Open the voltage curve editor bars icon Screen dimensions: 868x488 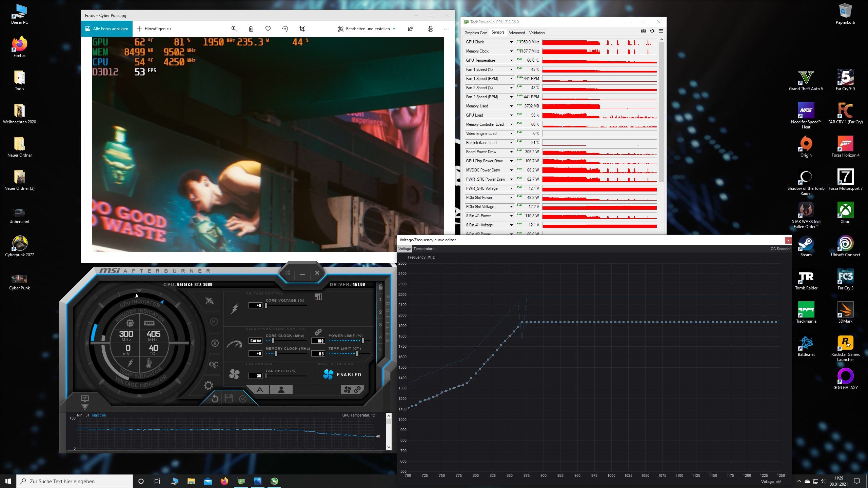click(318, 297)
